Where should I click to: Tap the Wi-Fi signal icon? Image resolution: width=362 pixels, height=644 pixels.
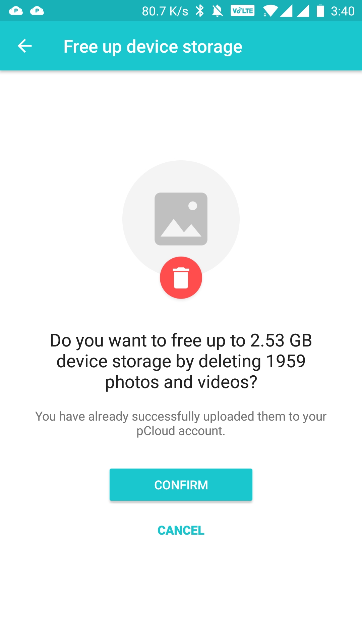pos(270,11)
